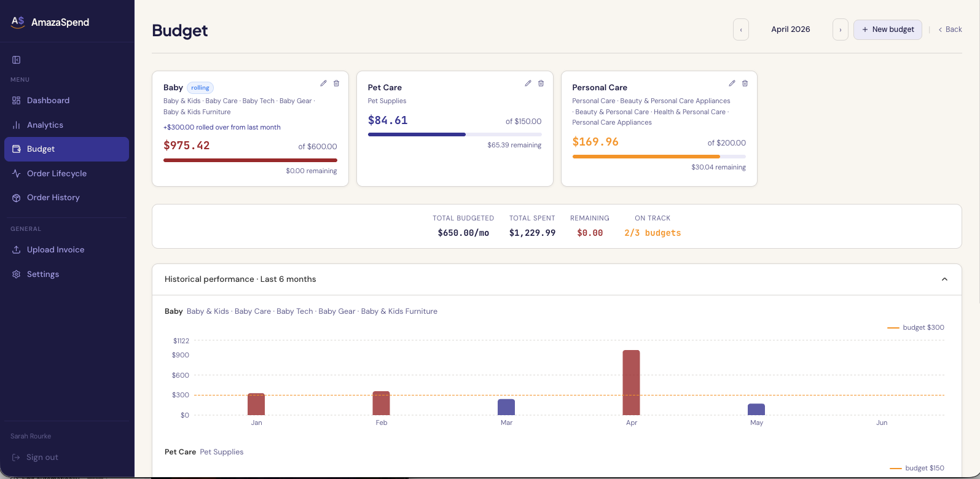Click the January bar in Baby chart
Image resolution: width=980 pixels, height=479 pixels.
(x=256, y=404)
